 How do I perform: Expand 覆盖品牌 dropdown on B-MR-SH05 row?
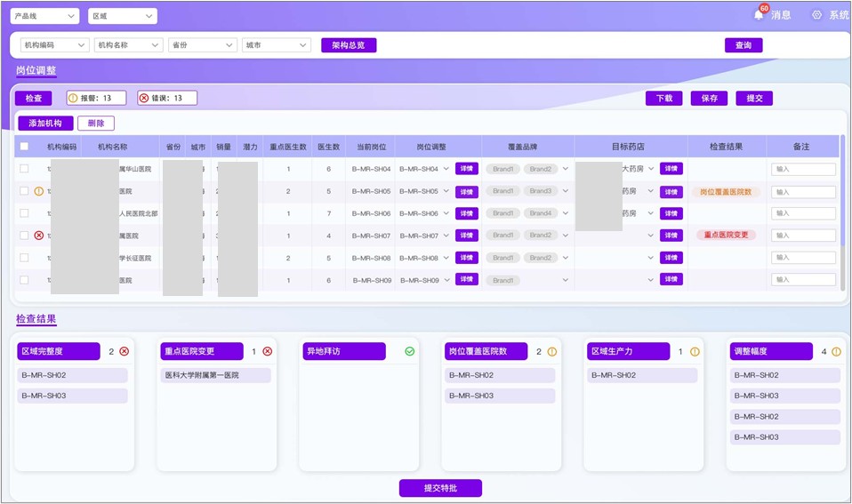pos(565,191)
